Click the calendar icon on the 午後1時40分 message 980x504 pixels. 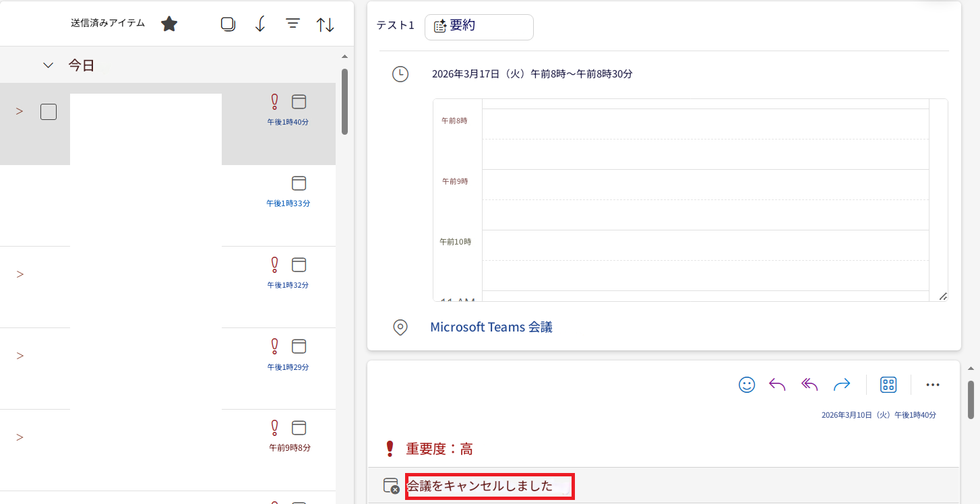[299, 102]
